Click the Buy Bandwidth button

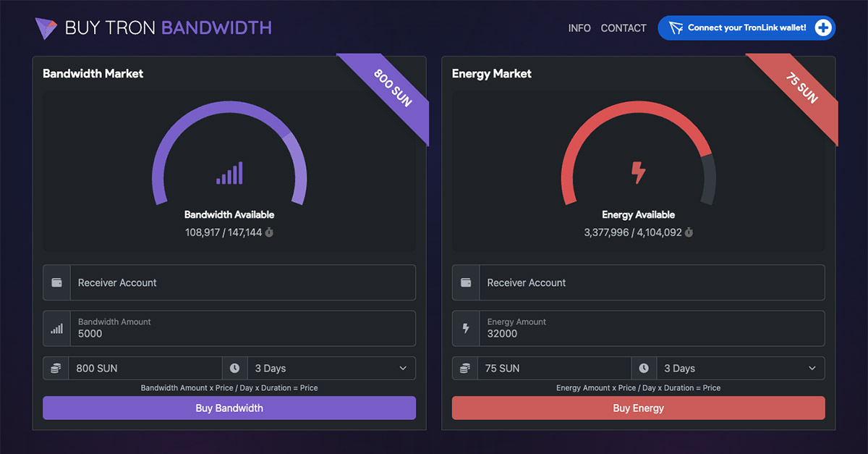tap(229, 408)
